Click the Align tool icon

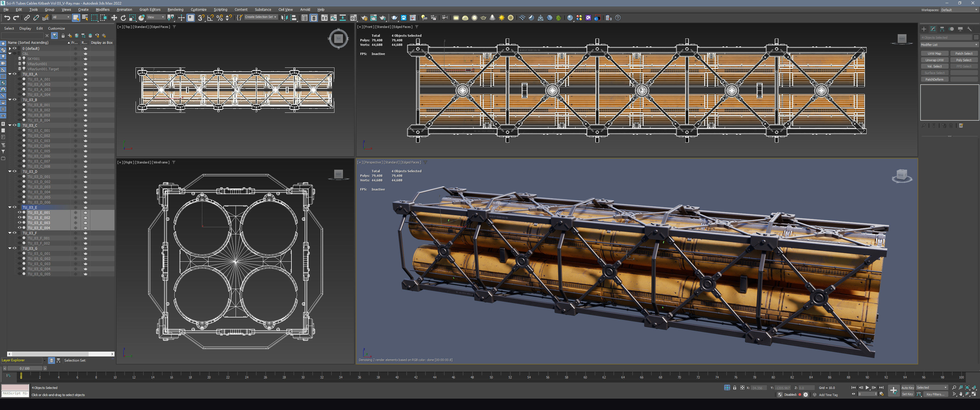pos(294,18)
